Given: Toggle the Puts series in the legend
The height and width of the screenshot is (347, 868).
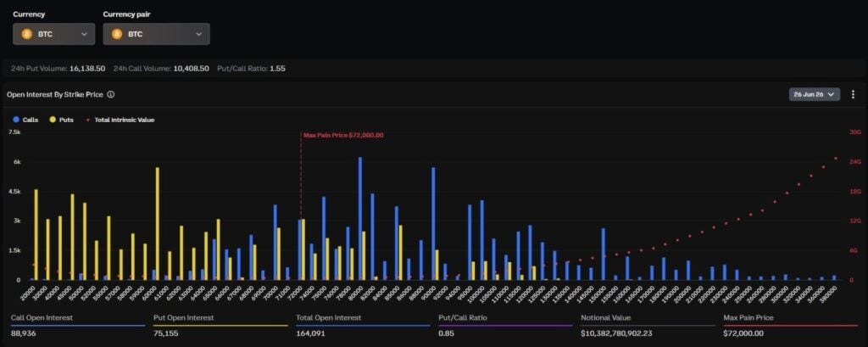Looking at the screenshot, I should [x=61, y=120].
